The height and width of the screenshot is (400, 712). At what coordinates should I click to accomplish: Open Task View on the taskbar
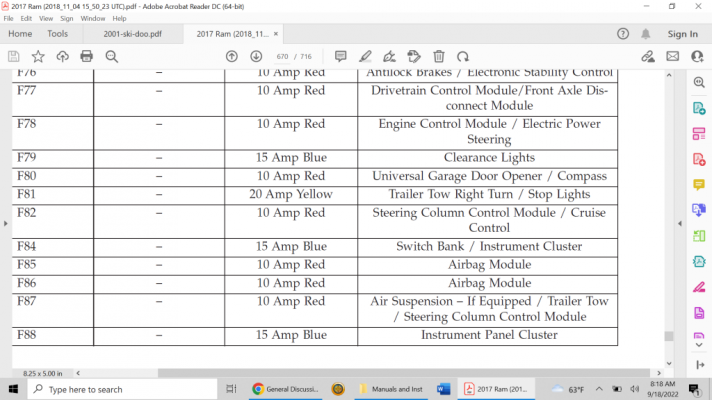click(232, 389)
